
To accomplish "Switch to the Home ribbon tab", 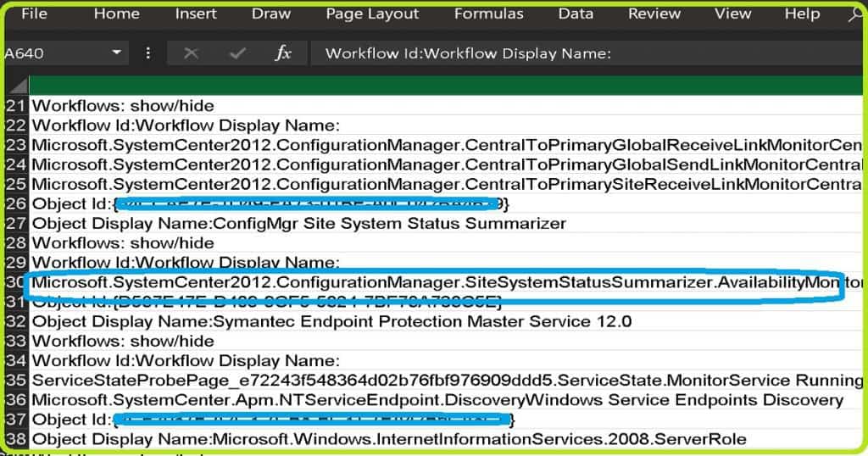I will click(116, 14).
